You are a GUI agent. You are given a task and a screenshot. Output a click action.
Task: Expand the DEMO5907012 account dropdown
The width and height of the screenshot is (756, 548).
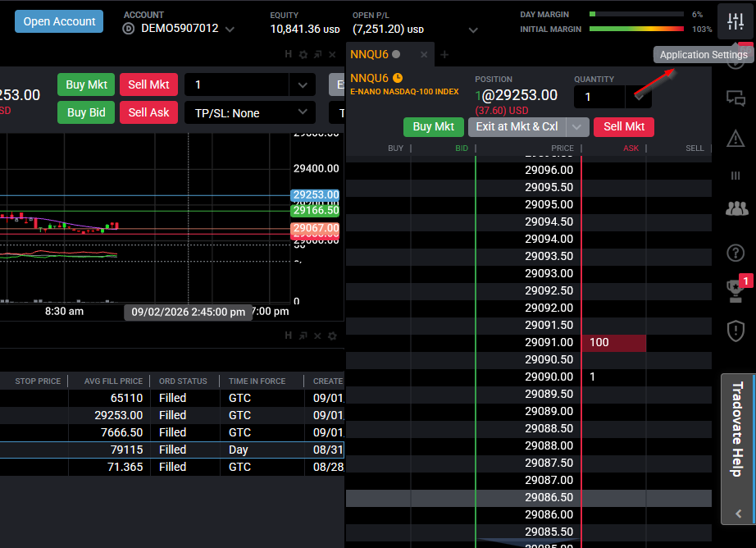click(230, 30)
